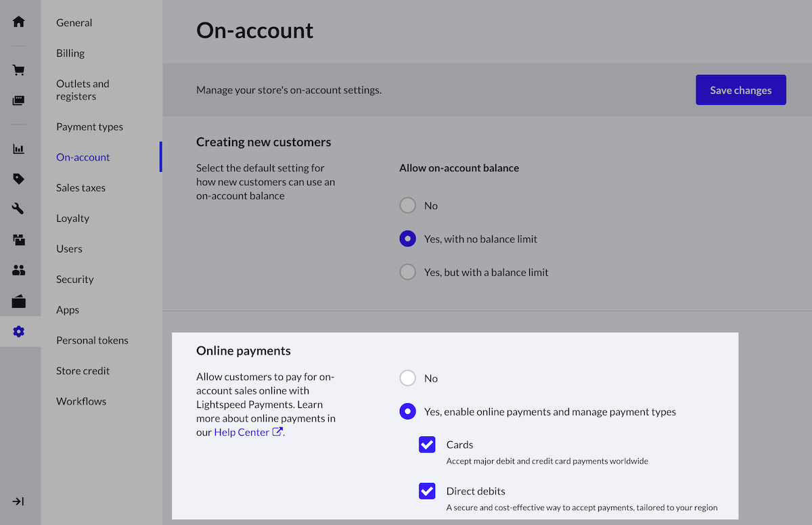
Task: Open the Sales taxes settings page
Action: coord(81,187)
